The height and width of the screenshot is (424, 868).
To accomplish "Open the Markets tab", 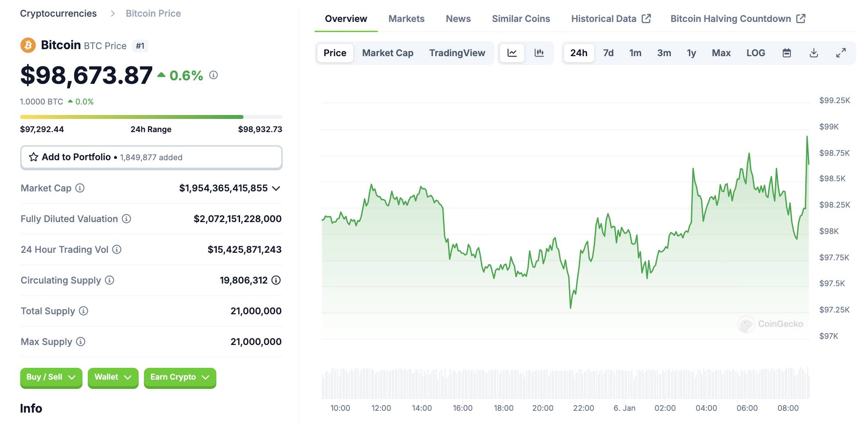I will click(406, 19).
